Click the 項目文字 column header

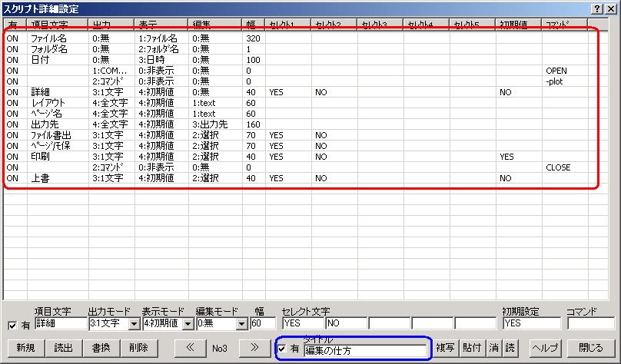[58, 25]
